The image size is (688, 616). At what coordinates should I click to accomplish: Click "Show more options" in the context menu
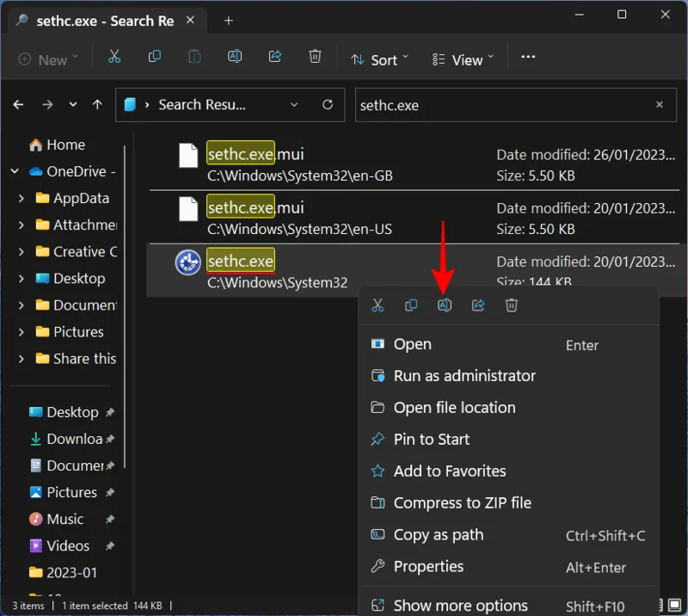462,605
